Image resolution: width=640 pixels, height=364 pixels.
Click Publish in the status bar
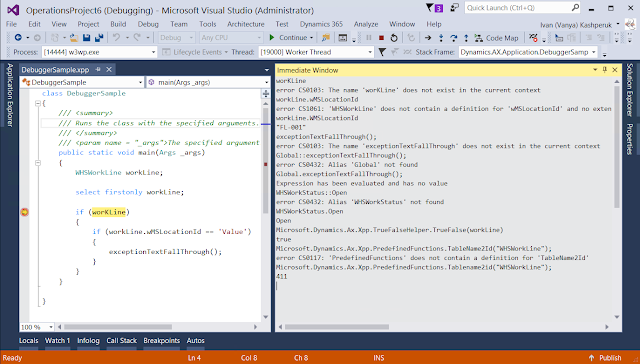click(605, 358)
